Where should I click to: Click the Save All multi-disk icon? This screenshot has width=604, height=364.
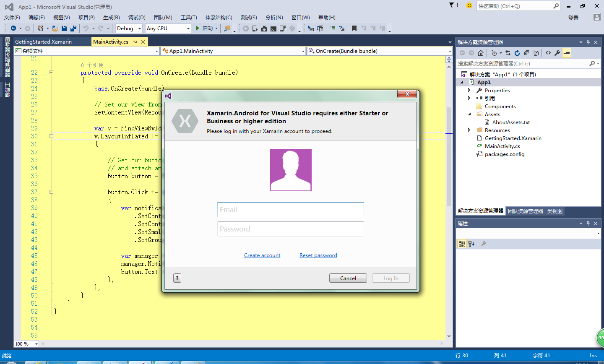(x=73, y=29)
